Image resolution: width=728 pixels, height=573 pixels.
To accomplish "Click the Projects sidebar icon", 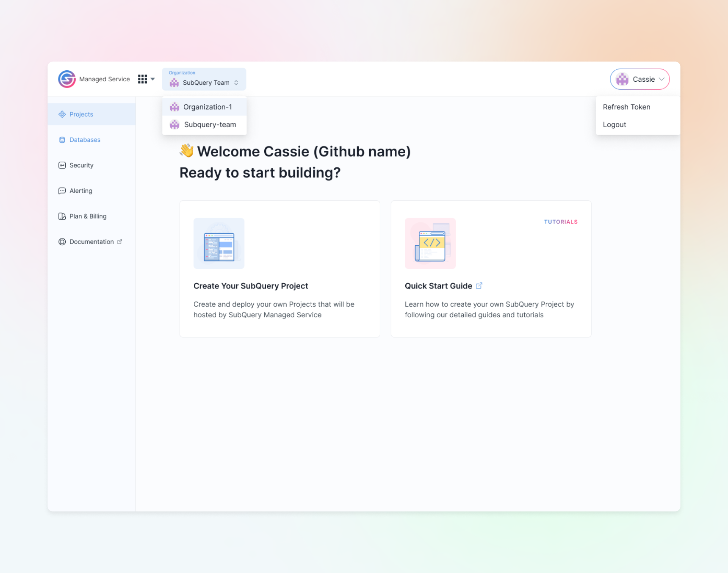I will [62, 114].
